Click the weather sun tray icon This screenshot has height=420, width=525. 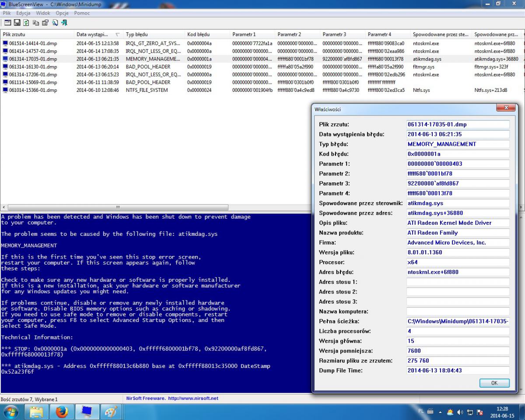[450, 412]
